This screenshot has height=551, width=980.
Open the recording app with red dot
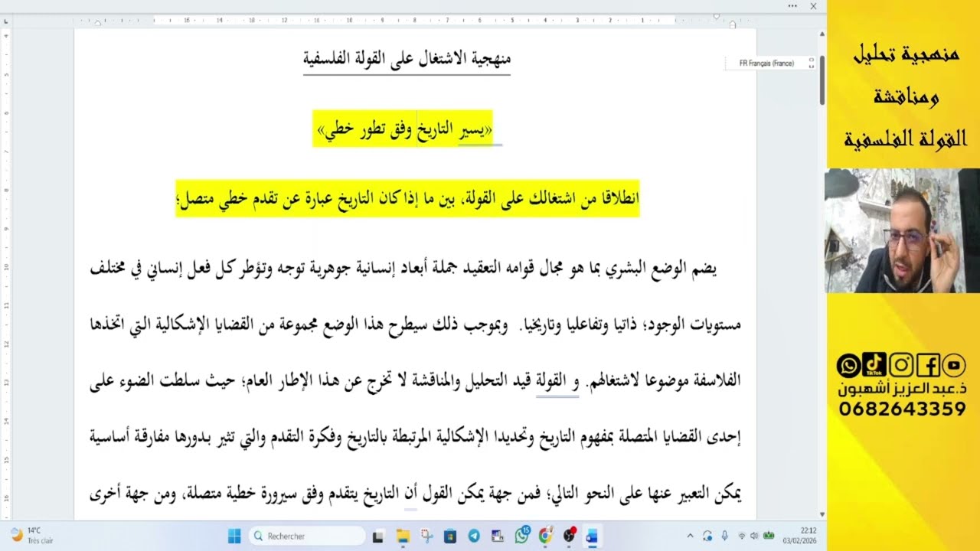tap(569, 536)
